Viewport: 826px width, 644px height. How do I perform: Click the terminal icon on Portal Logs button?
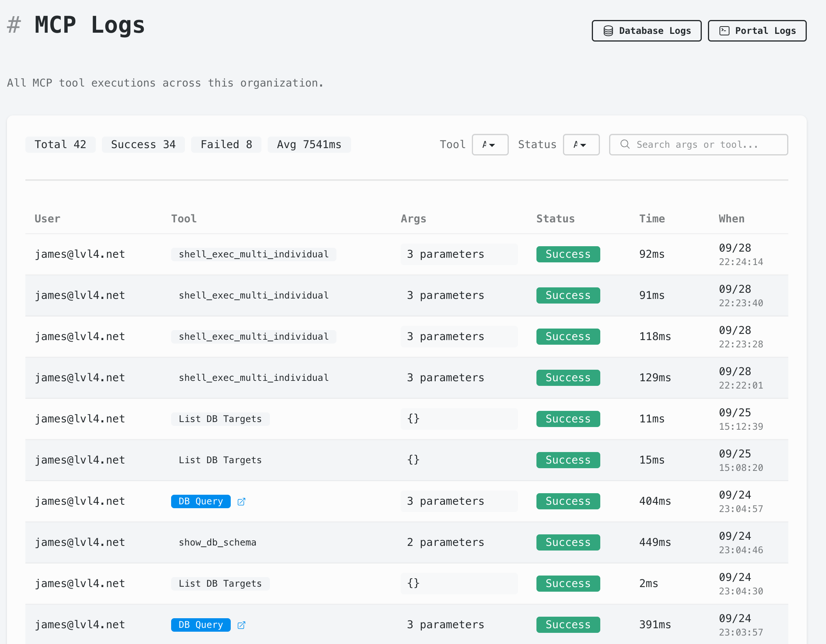(724, 30)
